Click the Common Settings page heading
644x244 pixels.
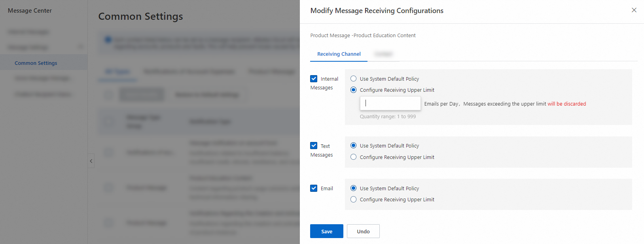click(140, 16)
